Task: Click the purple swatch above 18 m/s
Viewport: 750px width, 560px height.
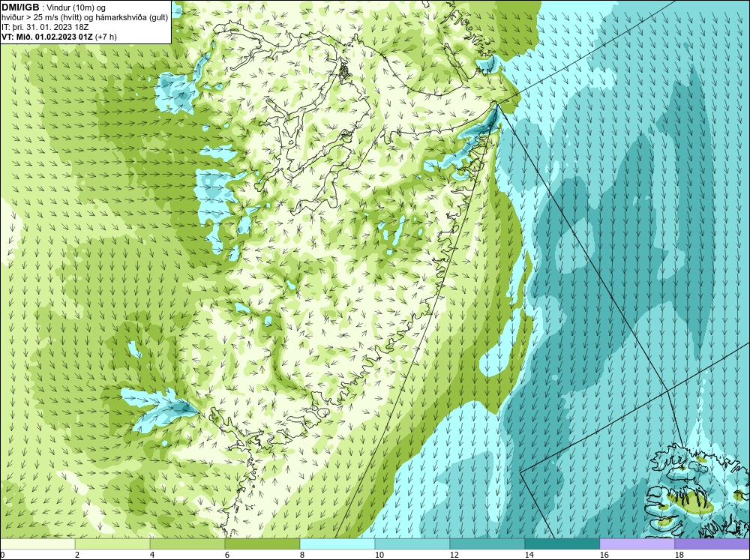Action: [712, 544]
